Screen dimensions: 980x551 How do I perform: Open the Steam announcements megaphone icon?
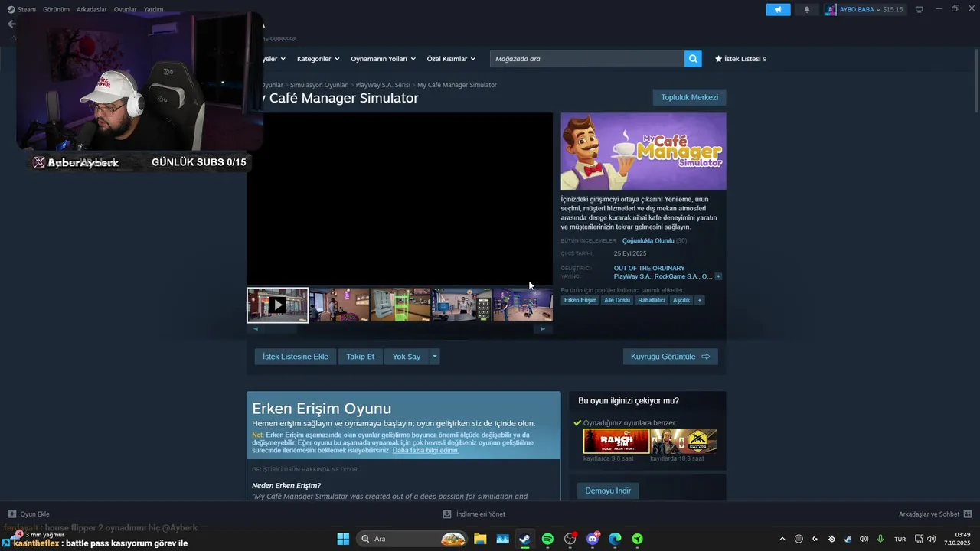click(778, 10)
